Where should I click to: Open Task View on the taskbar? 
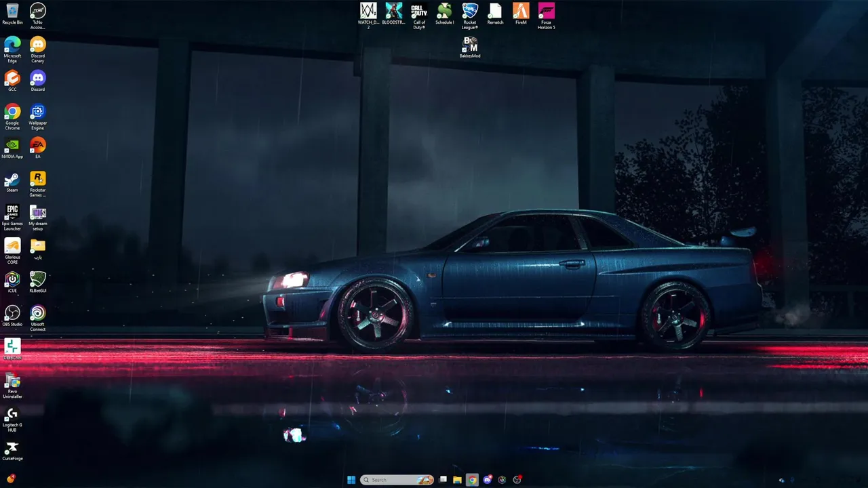pyautogui.click(x=443, y=480)
